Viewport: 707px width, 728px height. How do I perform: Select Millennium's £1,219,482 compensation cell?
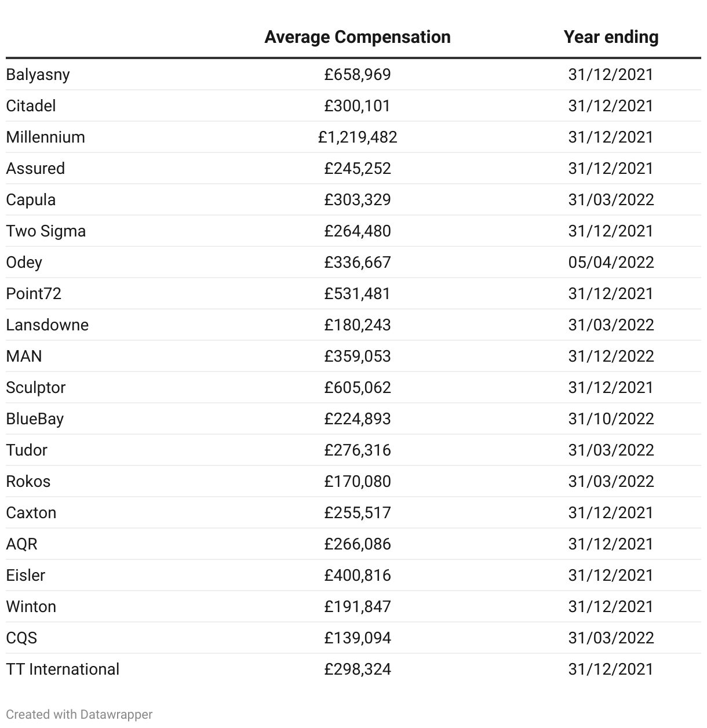tap(357, 137)
